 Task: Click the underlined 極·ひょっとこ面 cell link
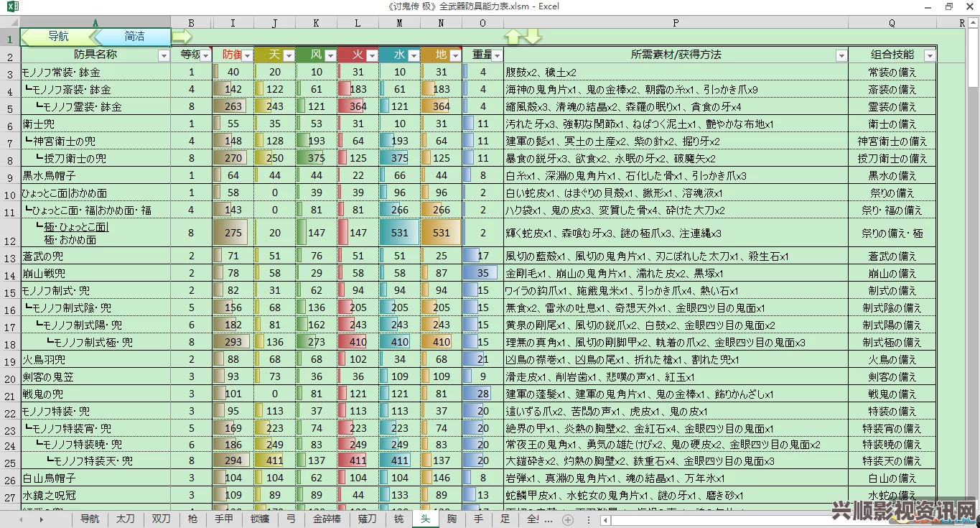[75, 227]
